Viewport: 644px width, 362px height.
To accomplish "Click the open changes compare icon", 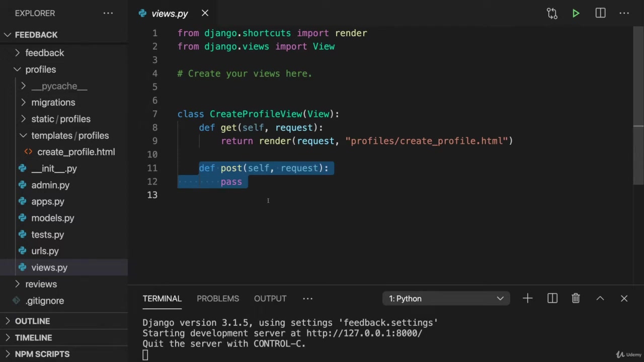I will tap(552, 14).
